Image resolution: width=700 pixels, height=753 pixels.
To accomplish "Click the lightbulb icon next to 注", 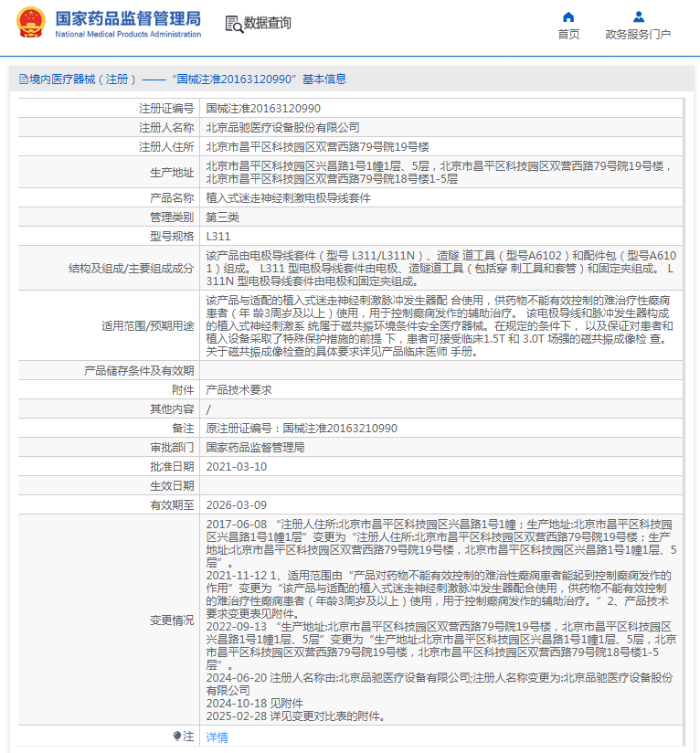I will coord(176,737).
